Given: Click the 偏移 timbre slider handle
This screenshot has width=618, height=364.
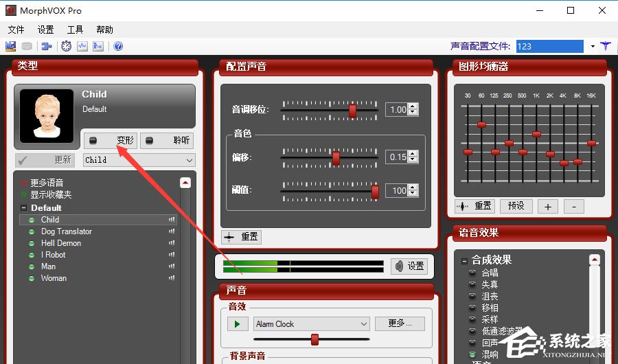Looking at the screenshot, I should pyautogui.click(x=336, y=158).
